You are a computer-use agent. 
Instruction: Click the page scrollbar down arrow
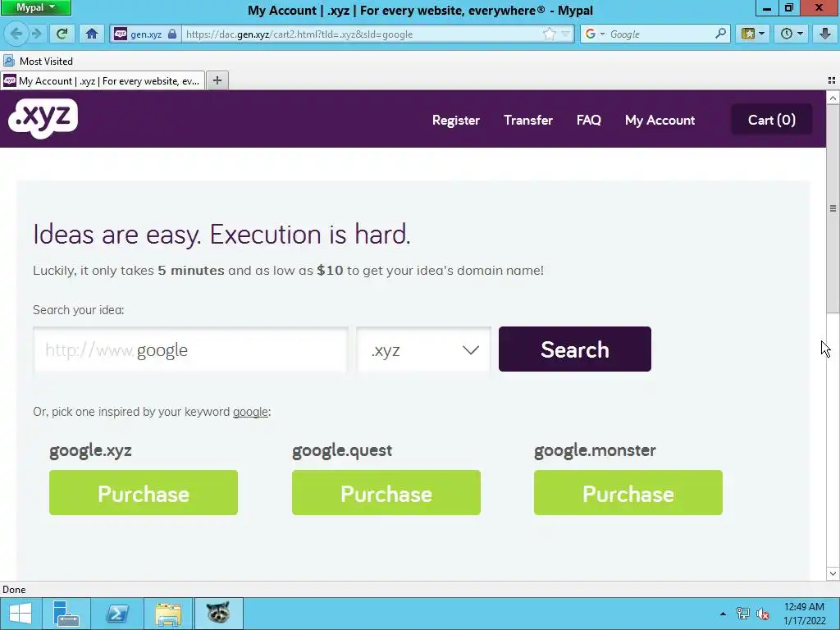point(833,573)
